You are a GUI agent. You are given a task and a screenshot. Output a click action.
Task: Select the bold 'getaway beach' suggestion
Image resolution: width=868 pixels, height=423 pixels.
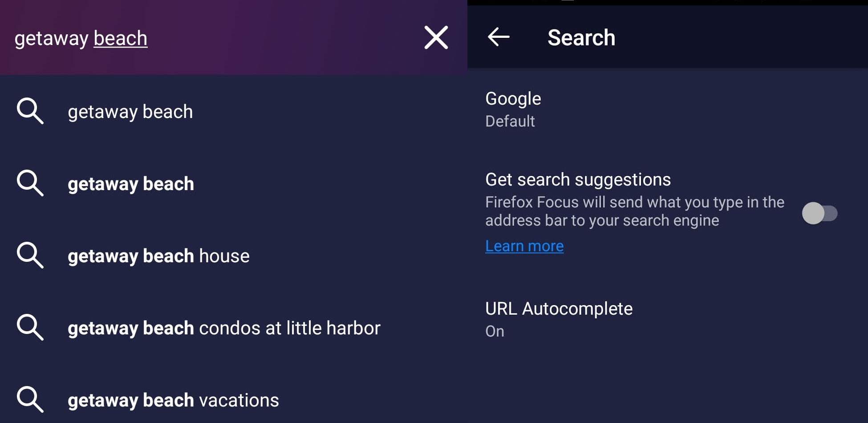tap(234, 183)
